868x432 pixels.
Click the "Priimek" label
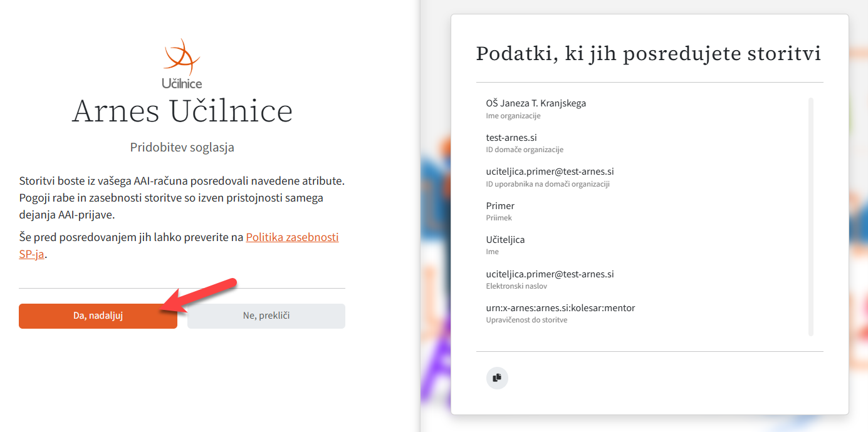(x=499, y=218)
